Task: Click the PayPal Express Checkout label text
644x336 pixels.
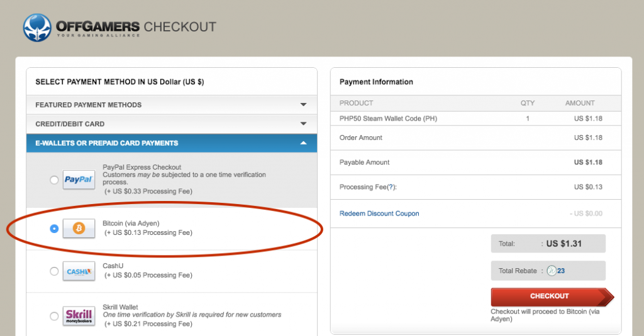Action: click(142, 167)
